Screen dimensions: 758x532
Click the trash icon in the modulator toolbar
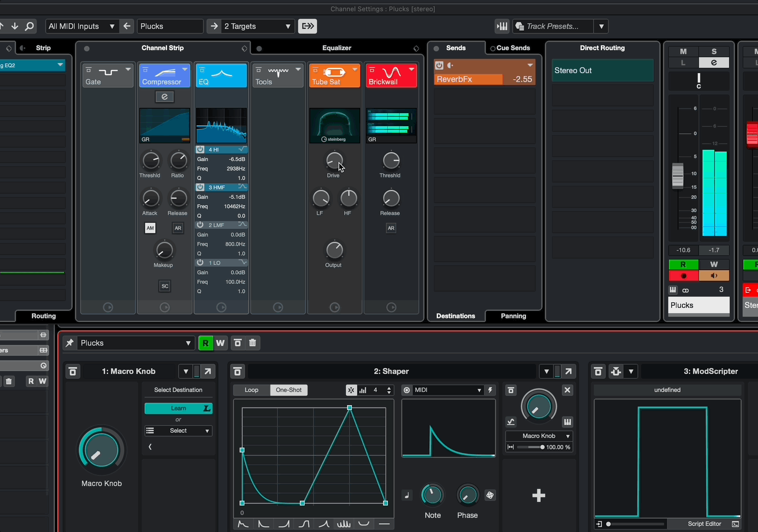pos(253,343)
